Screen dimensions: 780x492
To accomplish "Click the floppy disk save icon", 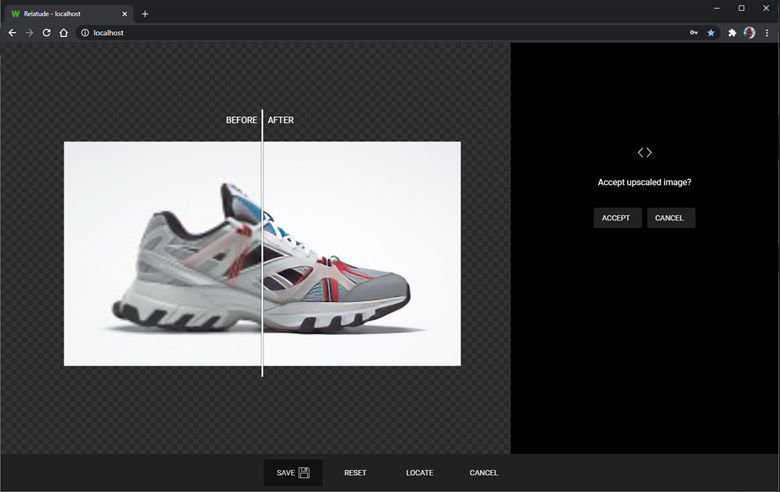I will (x=304, y=473).
